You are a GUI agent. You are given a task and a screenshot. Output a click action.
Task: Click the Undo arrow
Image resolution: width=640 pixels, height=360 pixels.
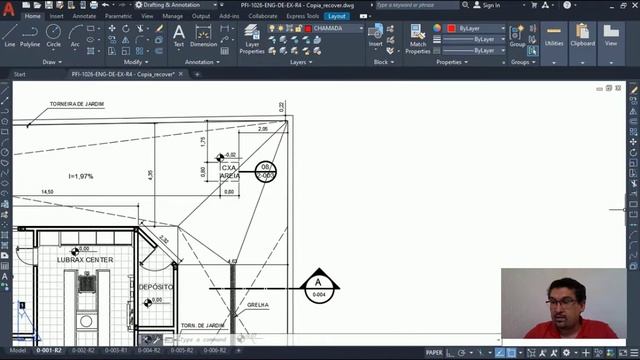tap(105, 5)
